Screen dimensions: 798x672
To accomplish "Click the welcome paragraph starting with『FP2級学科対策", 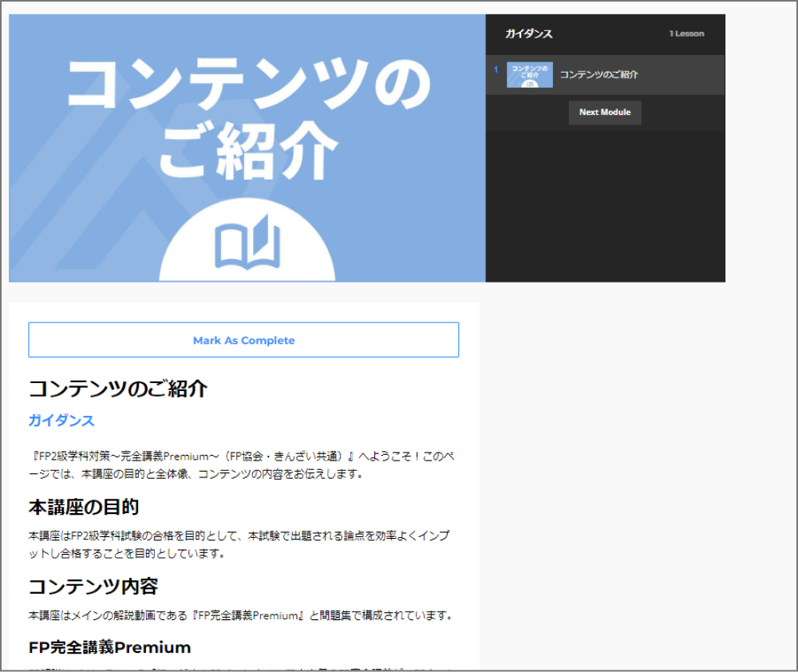I will tap(241, 464).
